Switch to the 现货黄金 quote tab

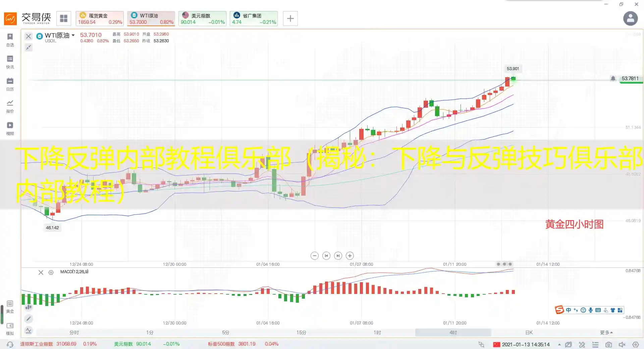[x=100, y=18]
